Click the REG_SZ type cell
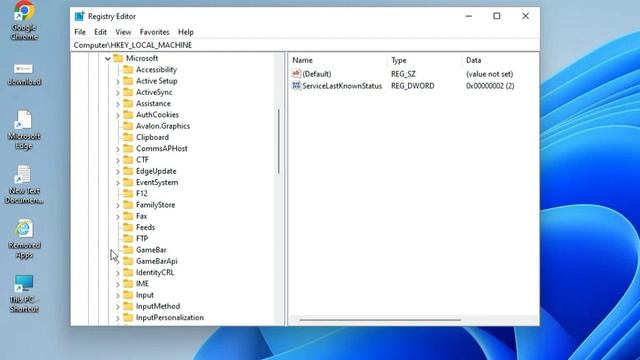This screenshot has height=360, width=640. [x=403, y=74]
